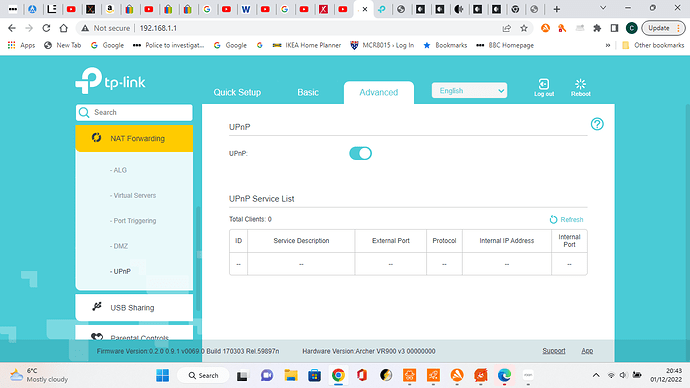Toggle the UPnP switch off
690x388 pixels.
tap(360, 153)
